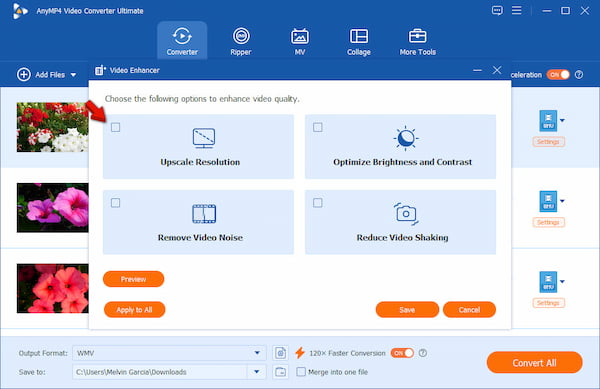Open Settings for the first video
This screenshot has height=389, width=600.
point(548,142)
